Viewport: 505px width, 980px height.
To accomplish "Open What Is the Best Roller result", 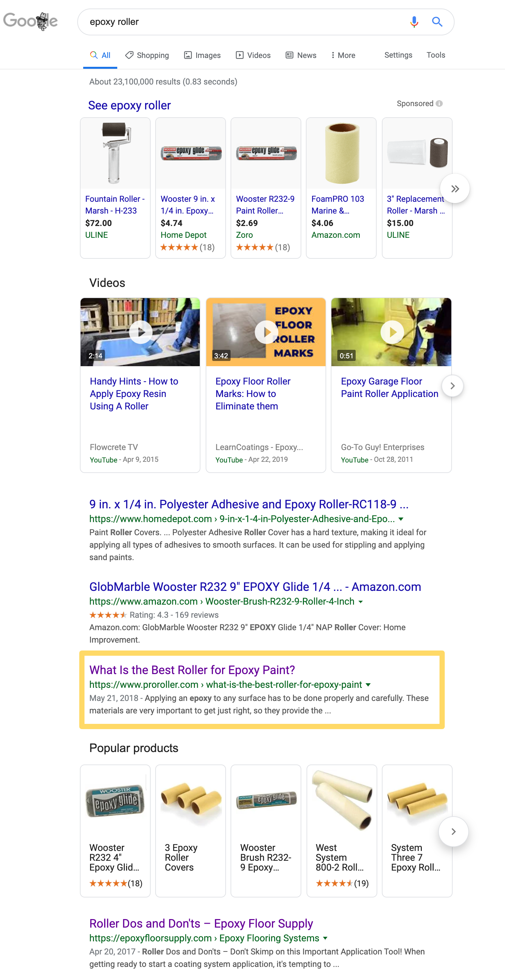I will (x=192, y=669).
